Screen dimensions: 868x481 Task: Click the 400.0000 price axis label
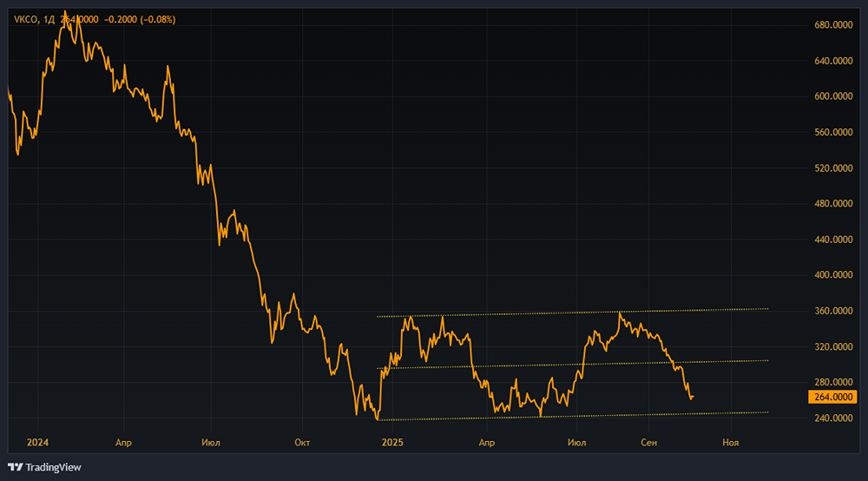pyautogui.click(x=833, y=275)
